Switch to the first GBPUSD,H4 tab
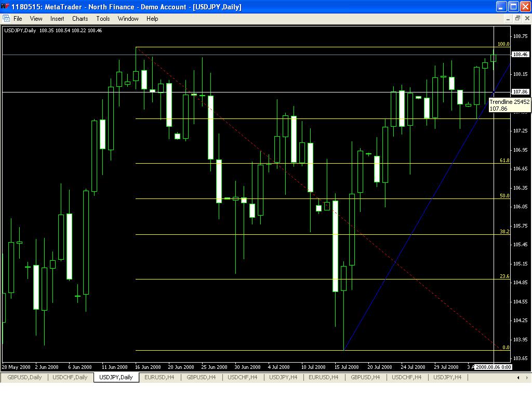The width and height of the screenshot is (532, 399). [201, 377]
